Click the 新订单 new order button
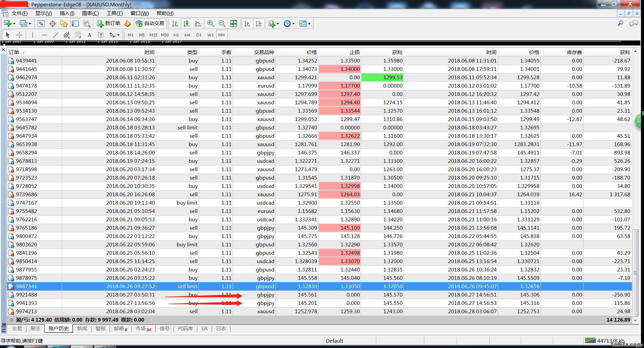The image size is (644, 348). coord(109,23)
